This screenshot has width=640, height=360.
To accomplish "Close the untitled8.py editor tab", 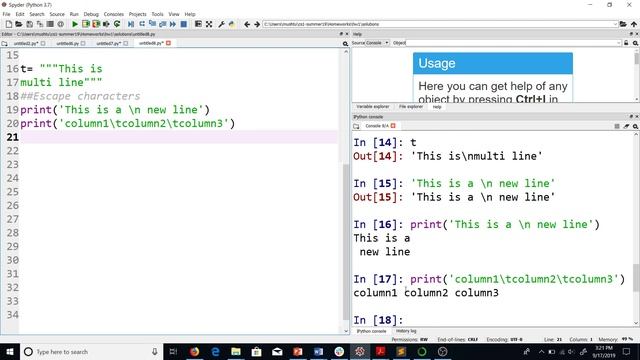I will (x=168, y=43).
